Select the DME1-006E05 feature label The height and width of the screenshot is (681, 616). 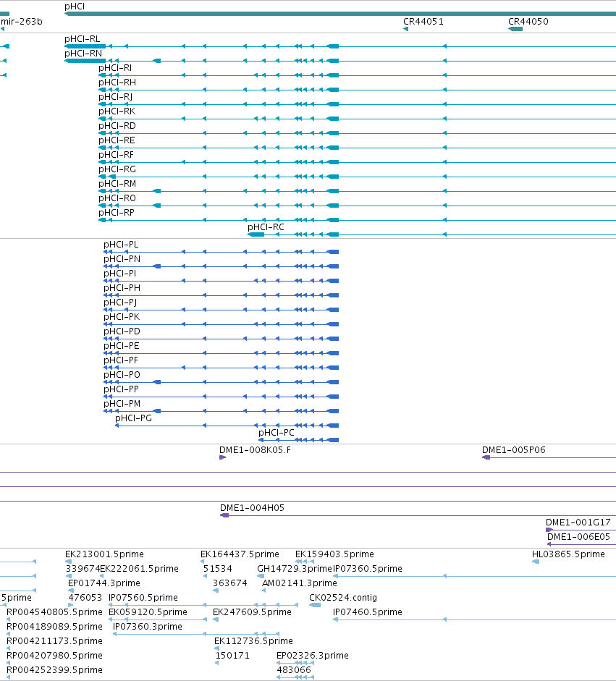pyautogui.click(x=578, y=537)
